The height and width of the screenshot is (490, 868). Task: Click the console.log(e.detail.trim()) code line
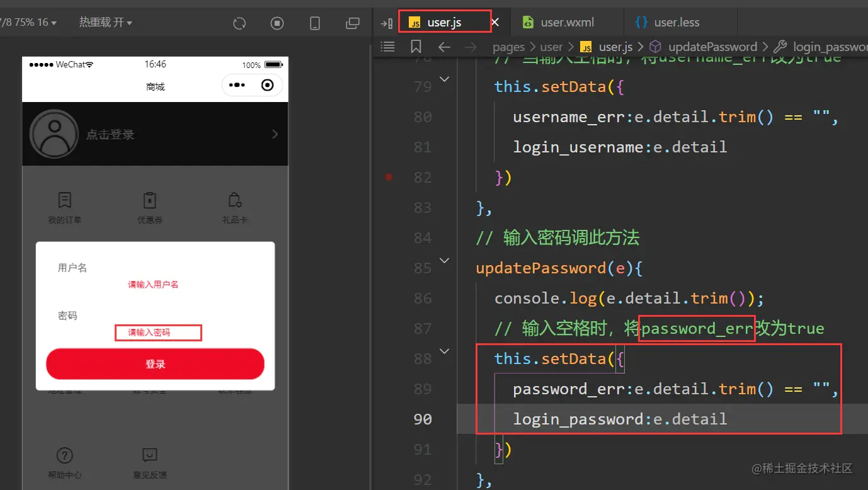click(629, 298)
